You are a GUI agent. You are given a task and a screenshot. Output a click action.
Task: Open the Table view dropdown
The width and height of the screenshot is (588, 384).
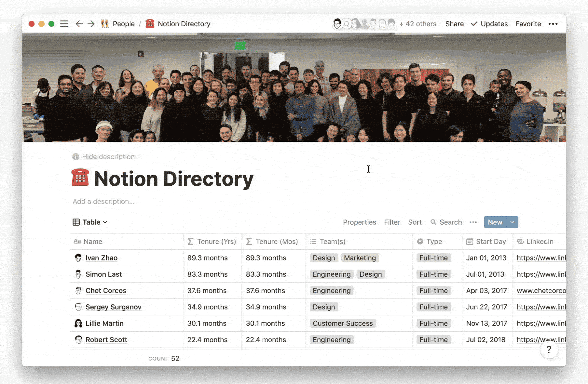[x=90, y=222]
